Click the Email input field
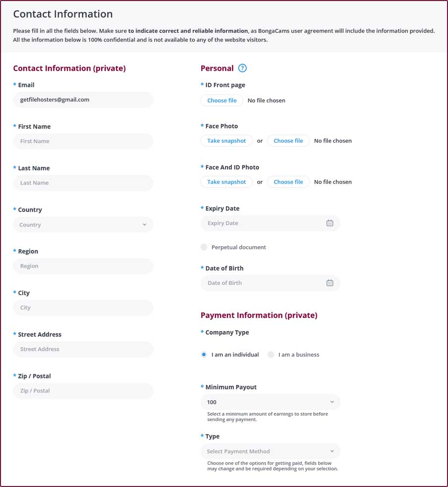This screenshot has height=487, width=448. (83, 100)
